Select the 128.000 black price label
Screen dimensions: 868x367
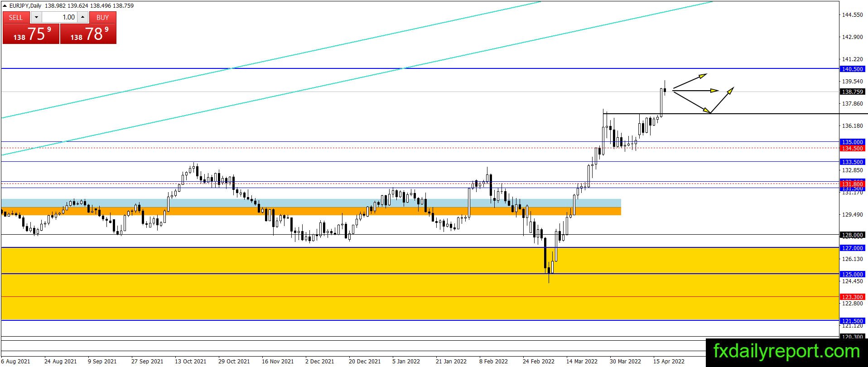(x=852, y=235)
